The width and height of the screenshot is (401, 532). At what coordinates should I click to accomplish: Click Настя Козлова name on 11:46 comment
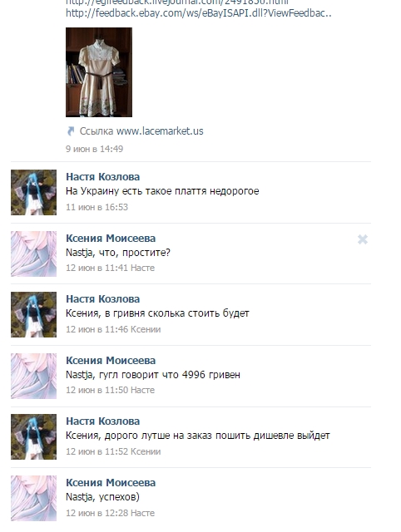(103, 299)
